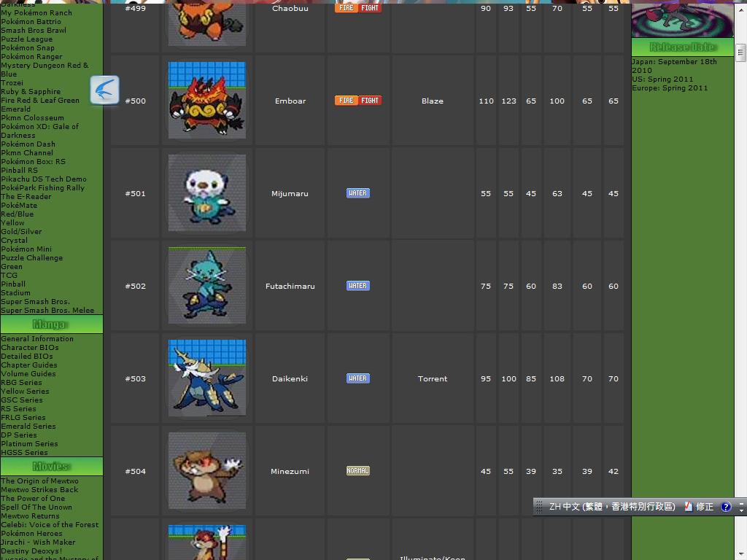
Task: Click the Daikenki name cell
Action: coord(290,378)
